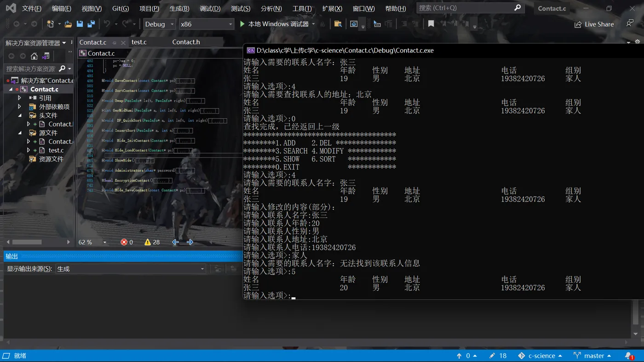Image resolution: width=644 pixels, height=362 pixels.
Task: Start the local Windows debugger play button
Action: click(x=242, y=24)
